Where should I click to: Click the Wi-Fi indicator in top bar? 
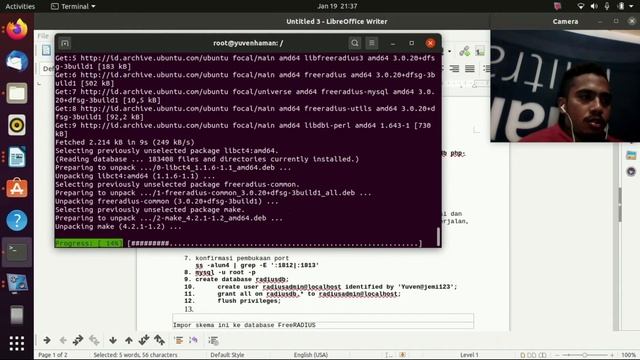click(580, 6)
